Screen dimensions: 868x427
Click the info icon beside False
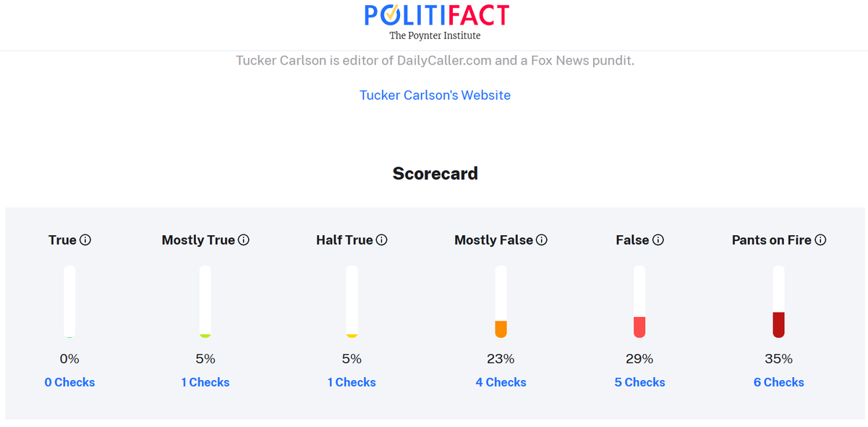[x=658, y=240]
